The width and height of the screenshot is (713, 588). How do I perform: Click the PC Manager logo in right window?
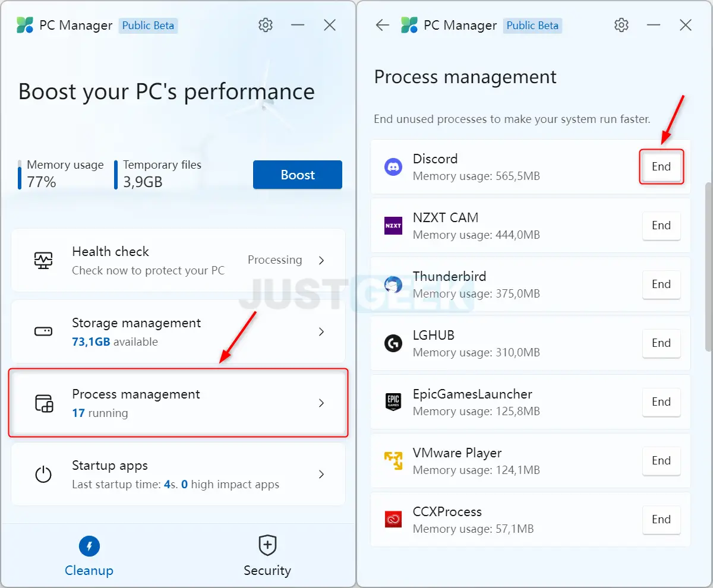409,25
